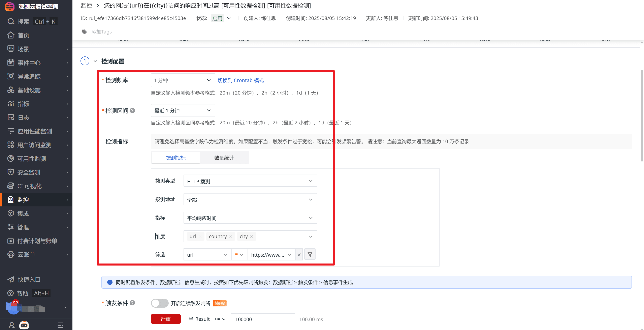The image size is (644, 330).
Task: Click help icon next to 检测区间
Action: pyautogui.click(x=132, y=110)
